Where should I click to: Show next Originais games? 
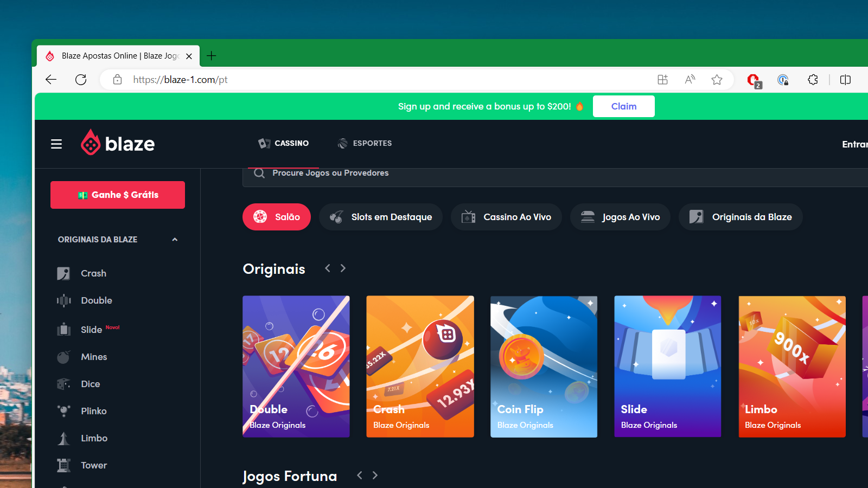pos(343,268)
